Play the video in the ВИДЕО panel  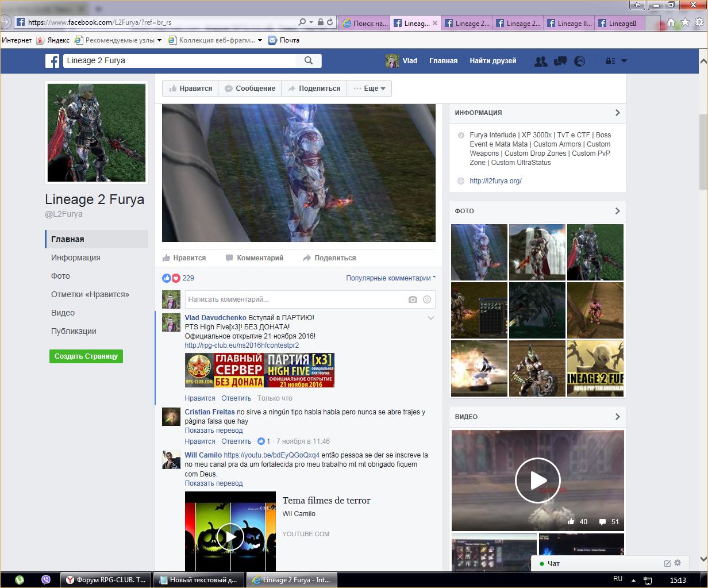(537, 481)
